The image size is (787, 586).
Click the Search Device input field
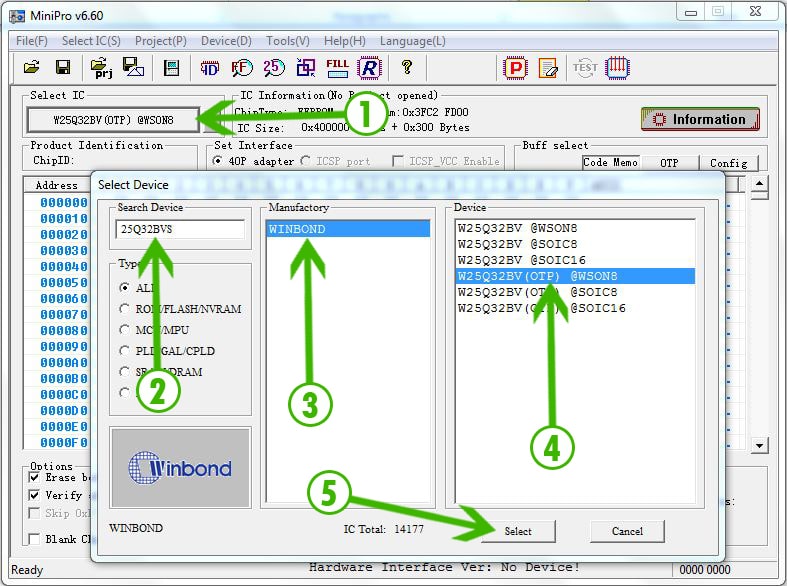coord(180,229)
